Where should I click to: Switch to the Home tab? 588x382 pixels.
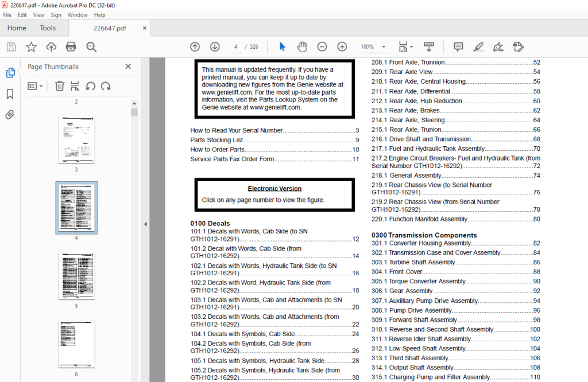pos(17,28)
